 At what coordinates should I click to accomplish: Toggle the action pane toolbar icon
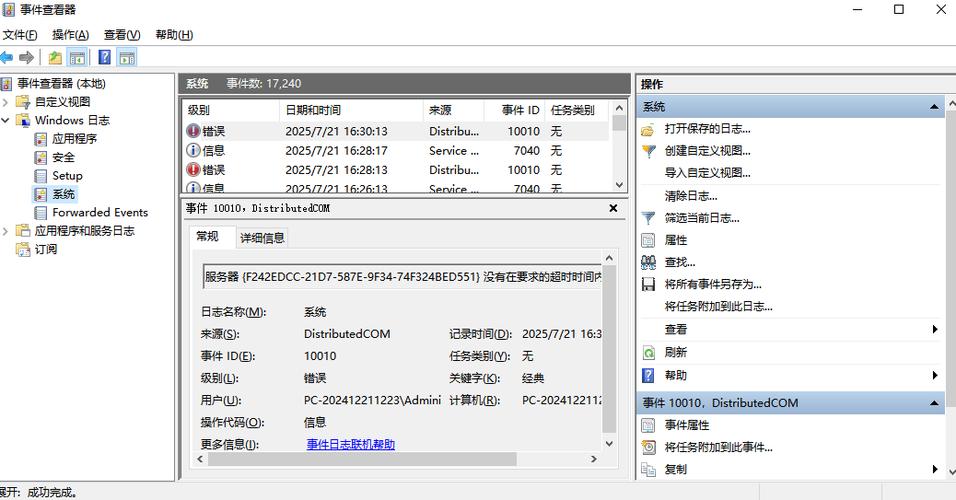(127, 57)
